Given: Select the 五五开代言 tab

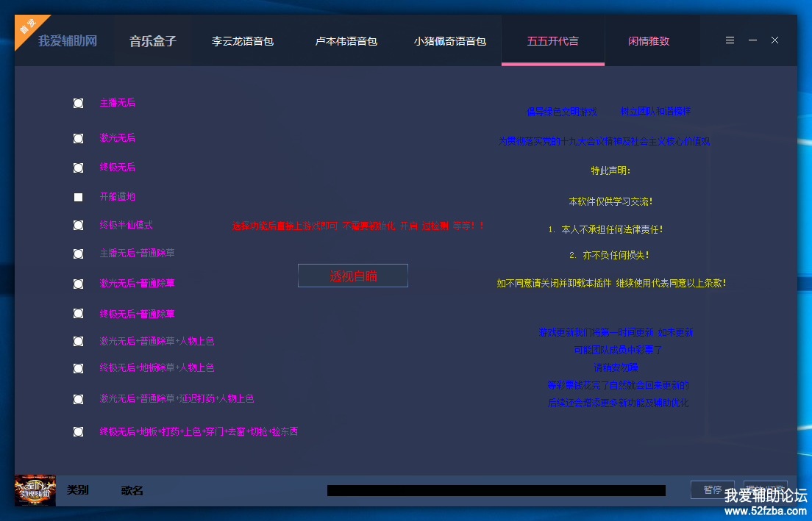Looking at the screenshot, I should (553, 41).
